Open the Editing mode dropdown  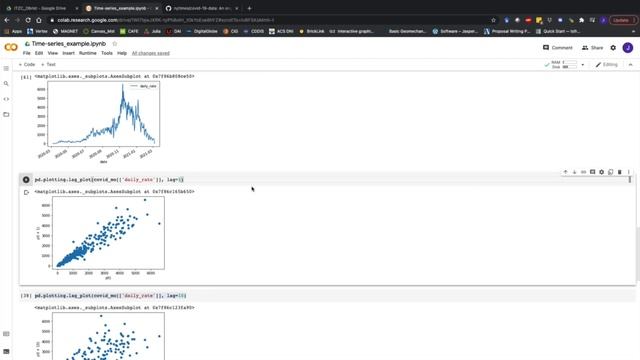[x=607, y=64]
